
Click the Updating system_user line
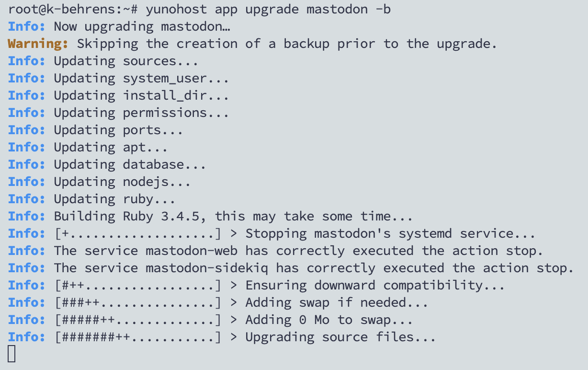[141, 79]
